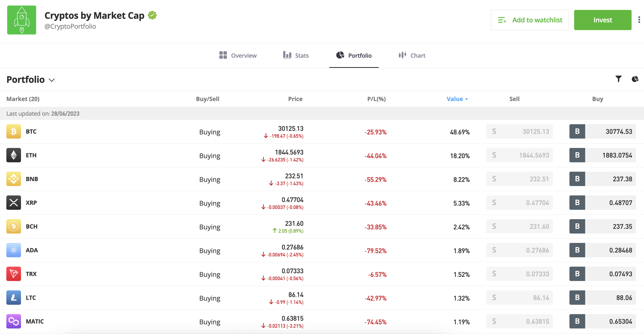Click the green rocket portfolio avatar
Screen dimensions: 644x334
[22, 20]
